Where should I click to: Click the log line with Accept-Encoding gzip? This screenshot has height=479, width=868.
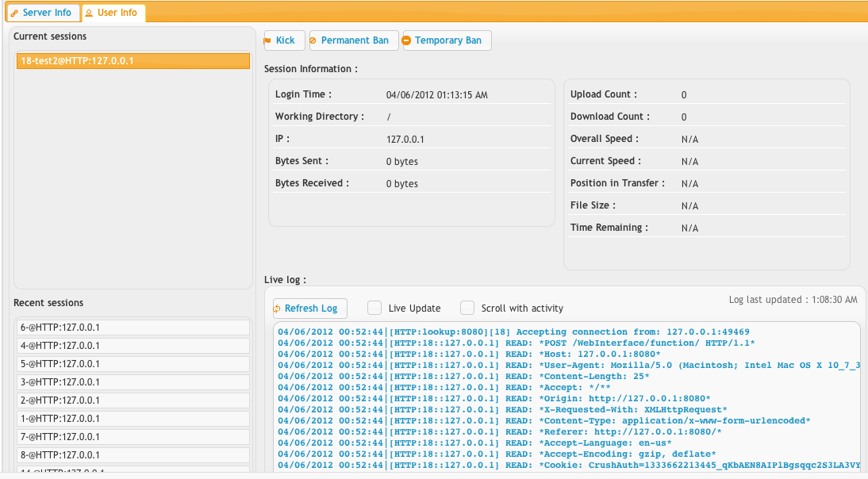pos(497,454)
